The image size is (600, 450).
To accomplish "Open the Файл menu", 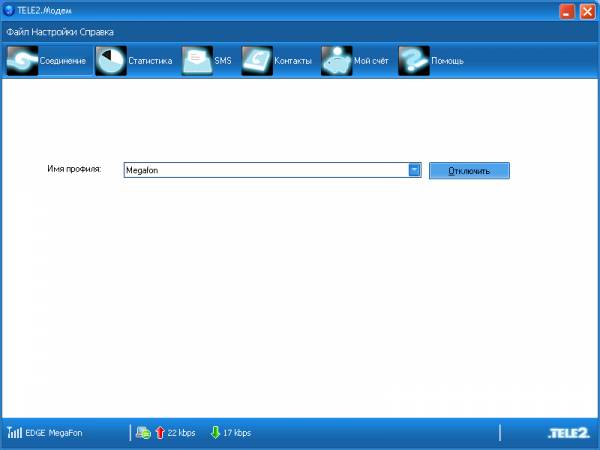I will [x=18, y=32].
